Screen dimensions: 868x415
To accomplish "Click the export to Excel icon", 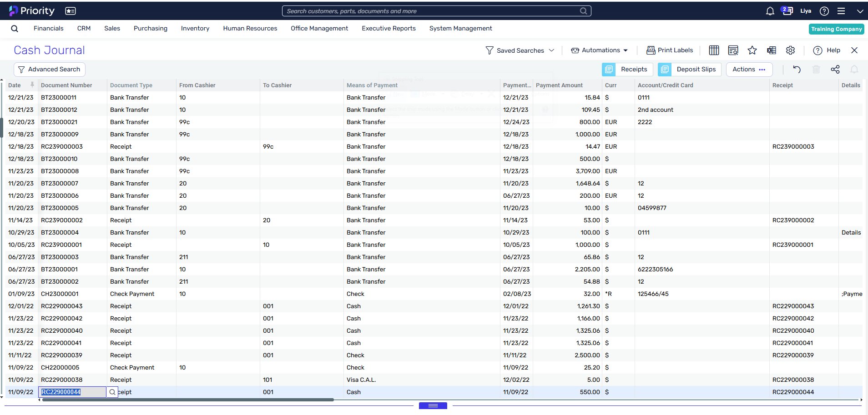I will pyautogui.click(x=772, y=50).
